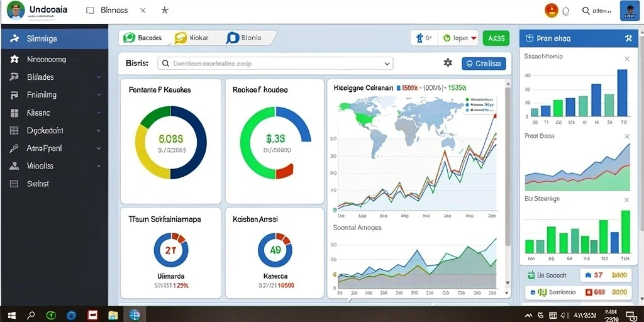Open the Bisnis search combo box dropdown arrow
The width and height of the screenshot is (644, 322).
click(387, 64)
